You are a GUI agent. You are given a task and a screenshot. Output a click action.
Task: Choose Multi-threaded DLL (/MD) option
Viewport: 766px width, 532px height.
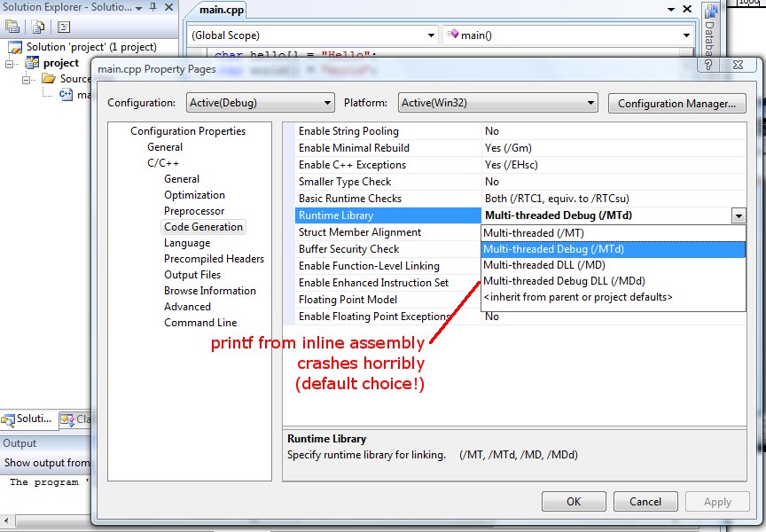click(614, 265)
